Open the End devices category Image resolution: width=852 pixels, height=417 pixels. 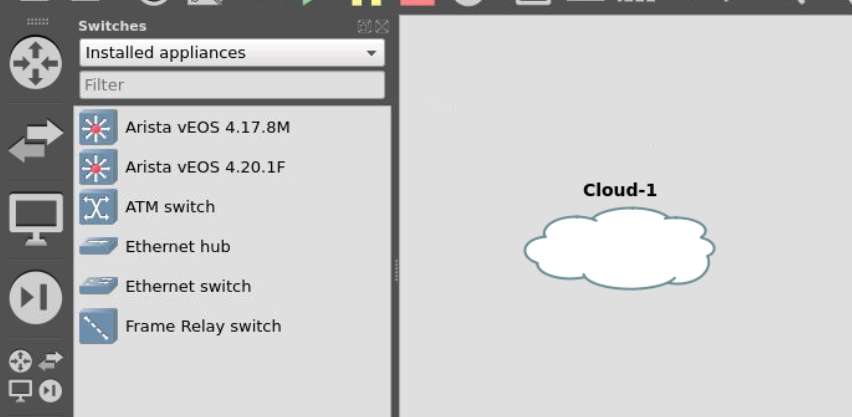point(35,218)
